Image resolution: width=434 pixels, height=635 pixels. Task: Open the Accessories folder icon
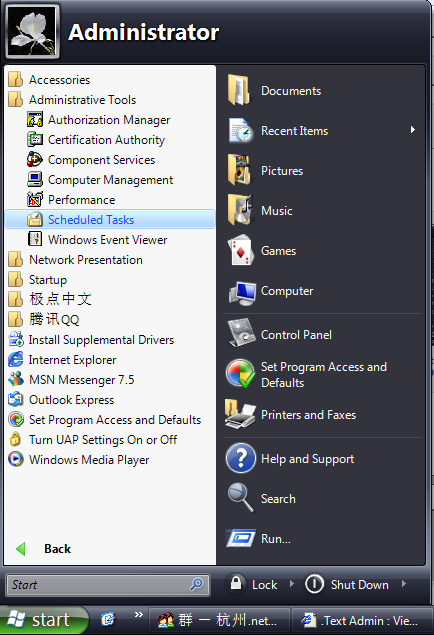point(15,80)
